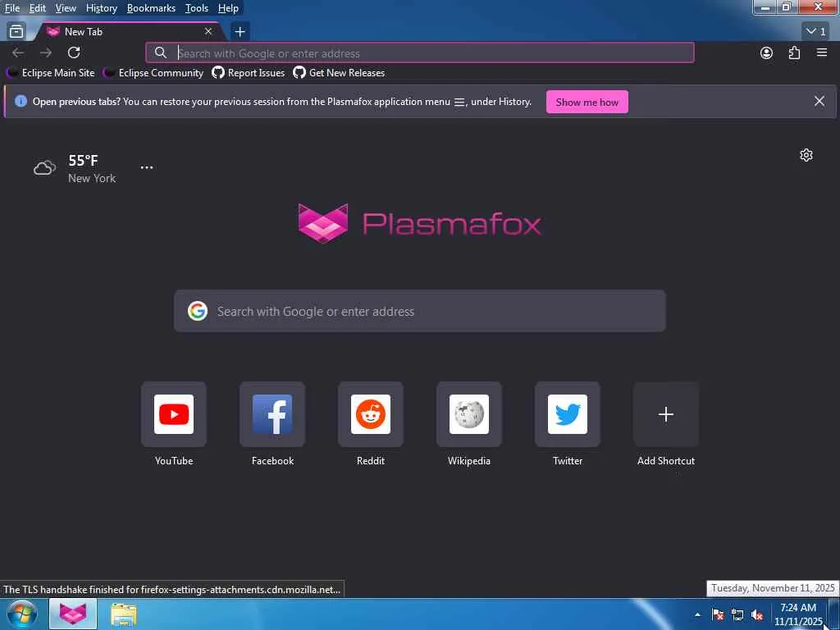Open new tab page settings gear
The width and height of the screenshot is (840, 630).
tap(806, 155)
